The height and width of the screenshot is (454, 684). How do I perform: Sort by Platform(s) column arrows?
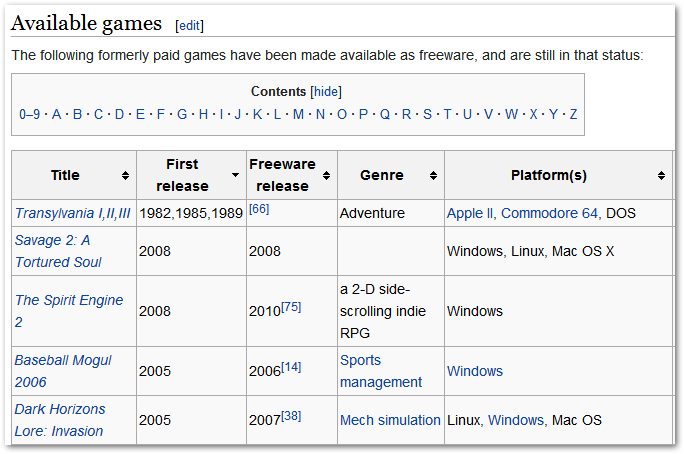[x=661, y=175]
